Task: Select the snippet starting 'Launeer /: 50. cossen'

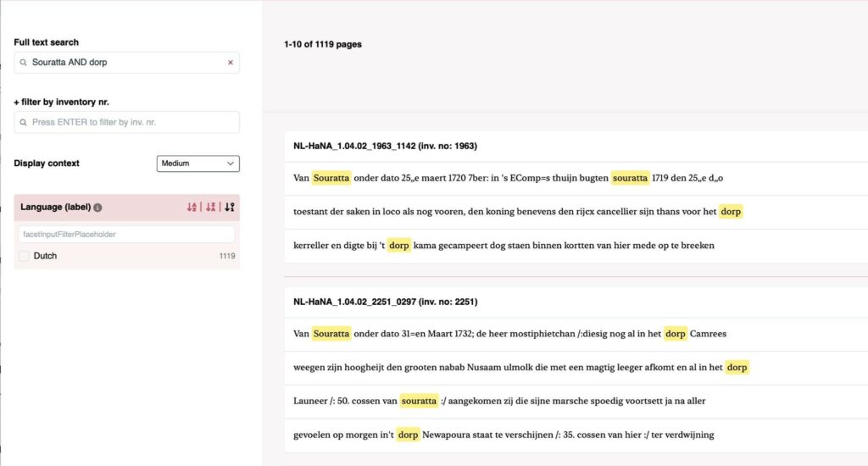Action: coord(499,401)
